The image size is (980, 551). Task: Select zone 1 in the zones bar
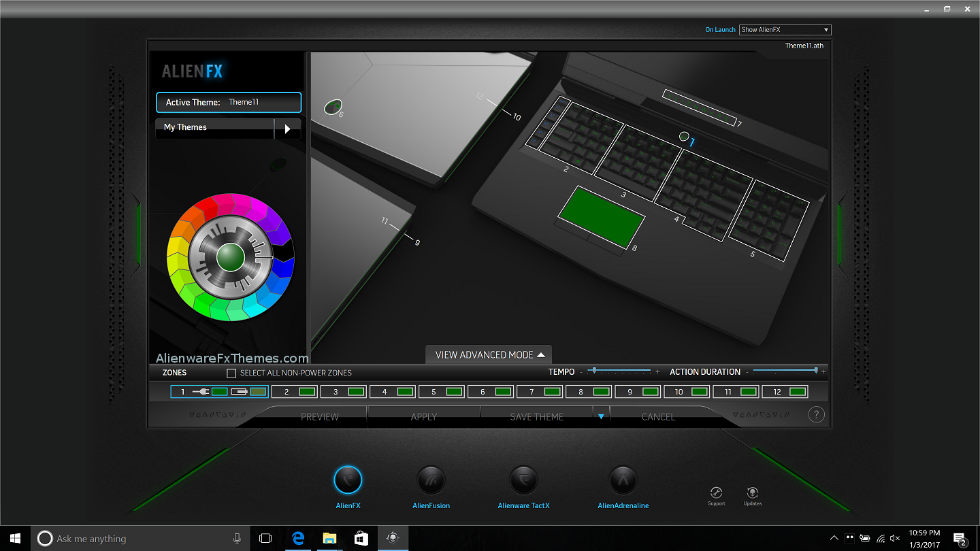[x=219, y=392]
